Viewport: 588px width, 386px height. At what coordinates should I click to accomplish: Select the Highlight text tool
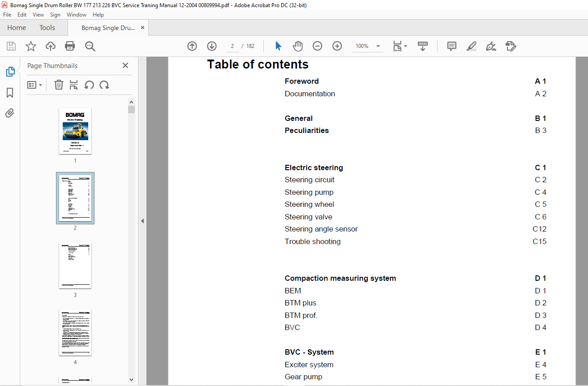tap(471, 46)
